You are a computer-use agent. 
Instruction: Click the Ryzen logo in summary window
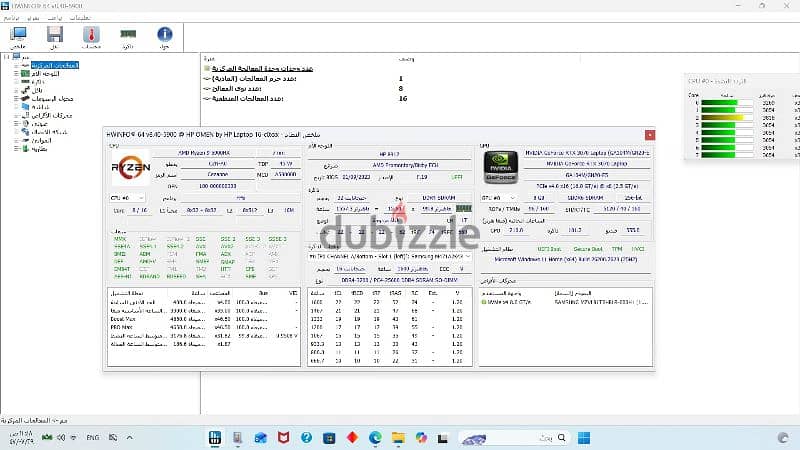[x=131, y=167]
